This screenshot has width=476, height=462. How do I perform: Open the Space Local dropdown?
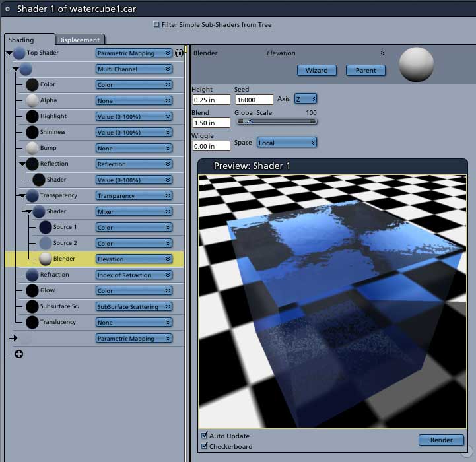coord(287,143)
